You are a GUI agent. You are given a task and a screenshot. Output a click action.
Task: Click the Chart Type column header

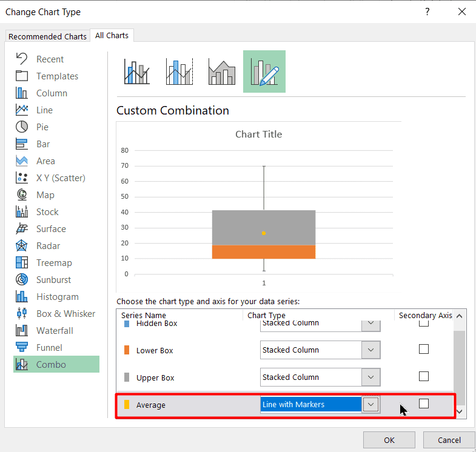click(x=266, y=315)
